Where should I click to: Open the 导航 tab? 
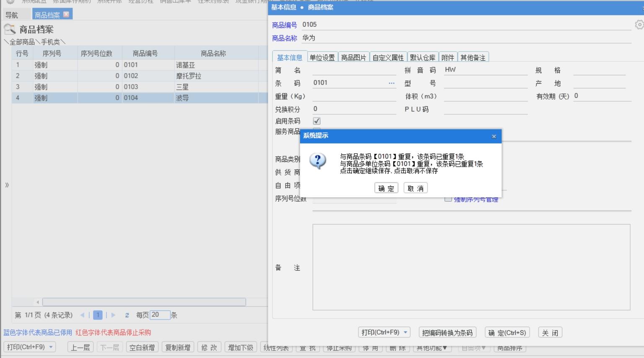[12, 15]
